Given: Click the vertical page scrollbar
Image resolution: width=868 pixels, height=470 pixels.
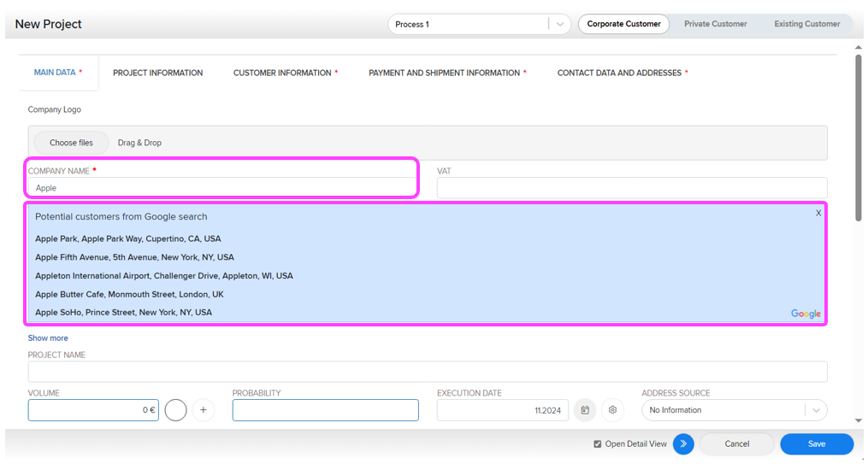Looking at the screenshot, I should [858, 137].
